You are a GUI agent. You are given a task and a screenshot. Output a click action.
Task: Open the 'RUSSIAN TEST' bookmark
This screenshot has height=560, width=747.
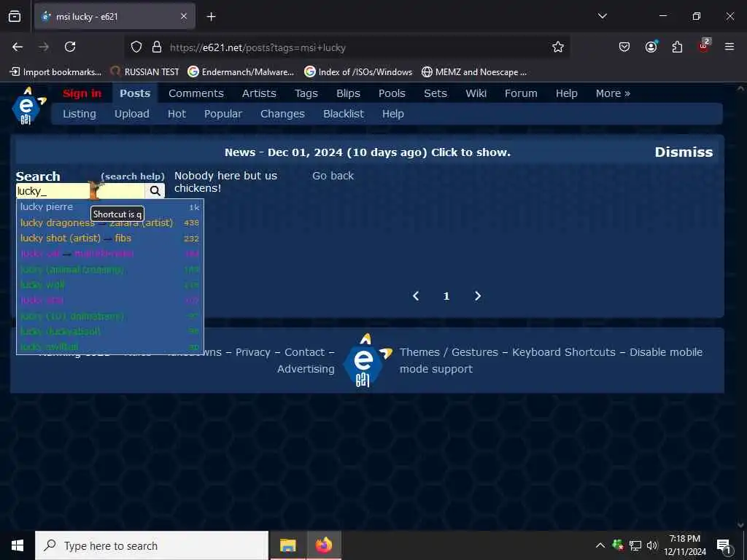pos(144,72)
